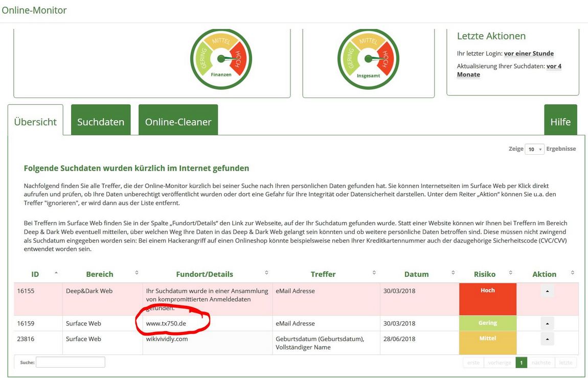The height and width of the screenshot is (378, 588).
Task: Open the wikivividly.com result
Action: tap(167, 339)
